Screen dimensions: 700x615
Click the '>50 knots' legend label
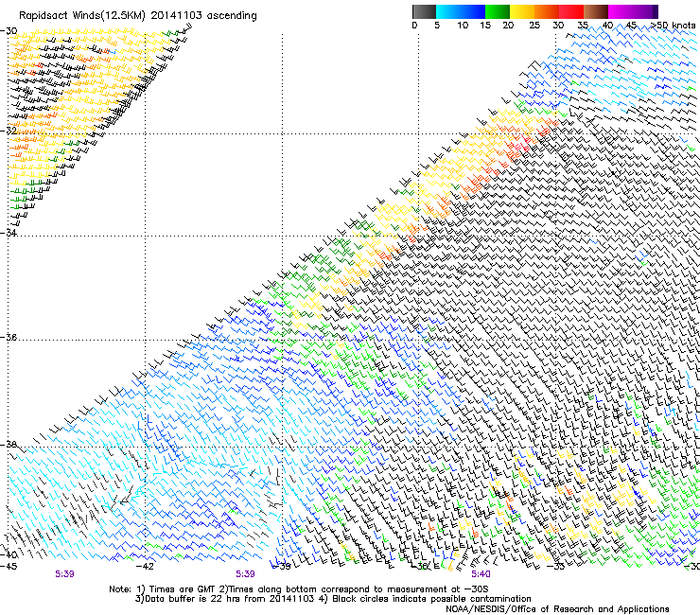point(673,26)
